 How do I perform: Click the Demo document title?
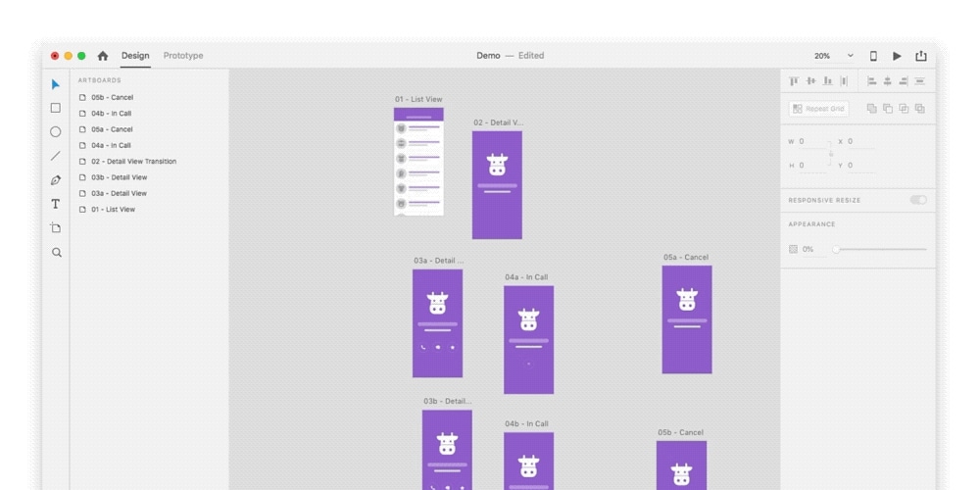488,56
